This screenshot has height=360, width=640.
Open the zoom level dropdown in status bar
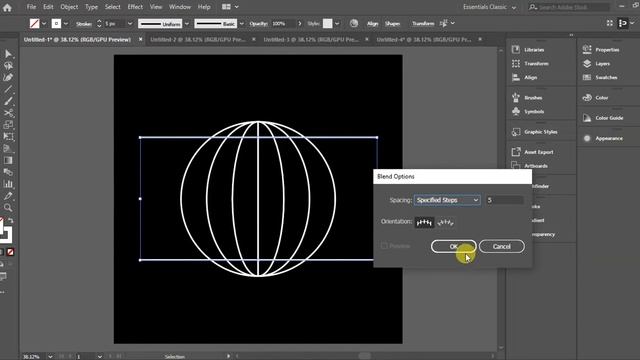click(50, 356)
